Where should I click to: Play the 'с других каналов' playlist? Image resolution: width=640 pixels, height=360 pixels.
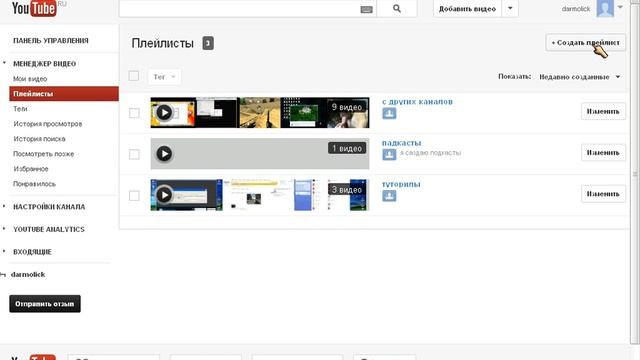(164, 112)
